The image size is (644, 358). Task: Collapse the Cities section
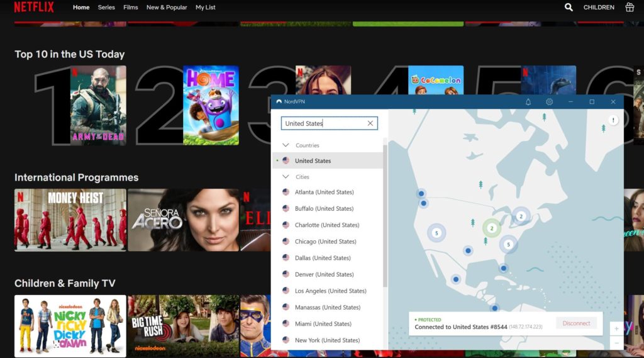[286, 177]
